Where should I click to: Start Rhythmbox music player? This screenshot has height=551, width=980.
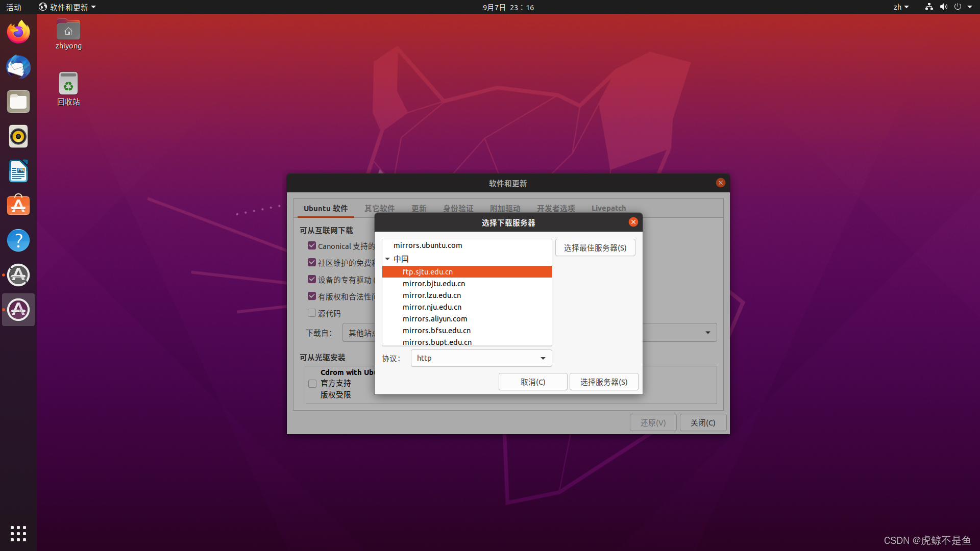pos(18,136)
